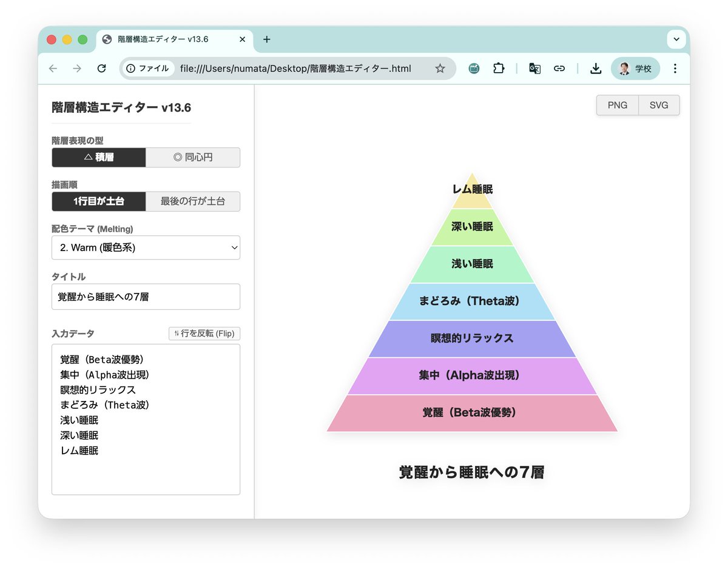Click the copy-link icon in the toolbar
The image size is (728, 569).
tap(559, 69)
